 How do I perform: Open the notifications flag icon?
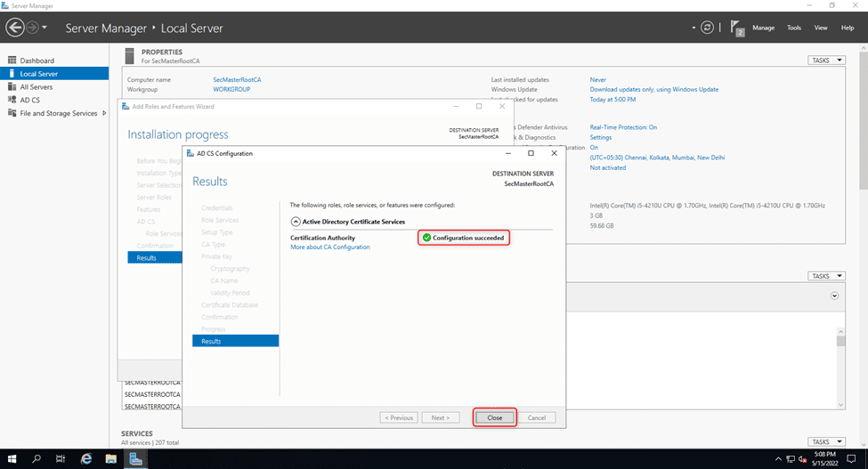click(x=736, y=28)
